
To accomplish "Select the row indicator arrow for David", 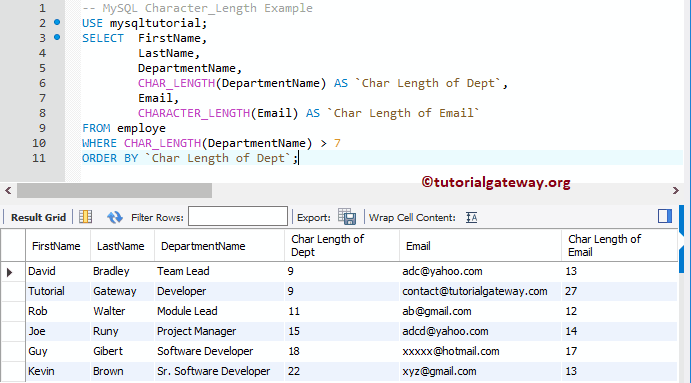I will 10,272.
